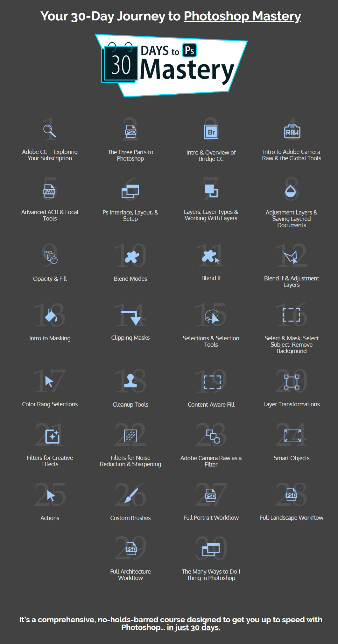Click the dashed rectangle icon for Content-Aware Fill
This screenshot has height=644, width=338.
point(212,382)
